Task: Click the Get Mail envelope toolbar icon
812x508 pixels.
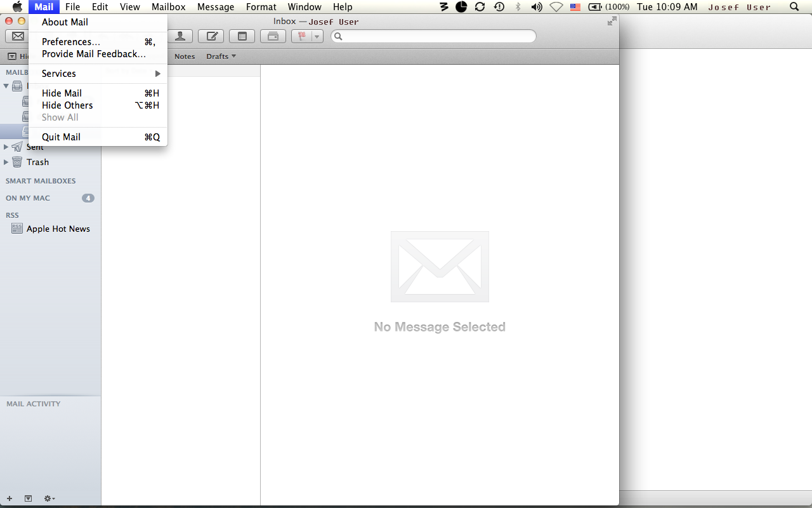Action: [18, 36]
